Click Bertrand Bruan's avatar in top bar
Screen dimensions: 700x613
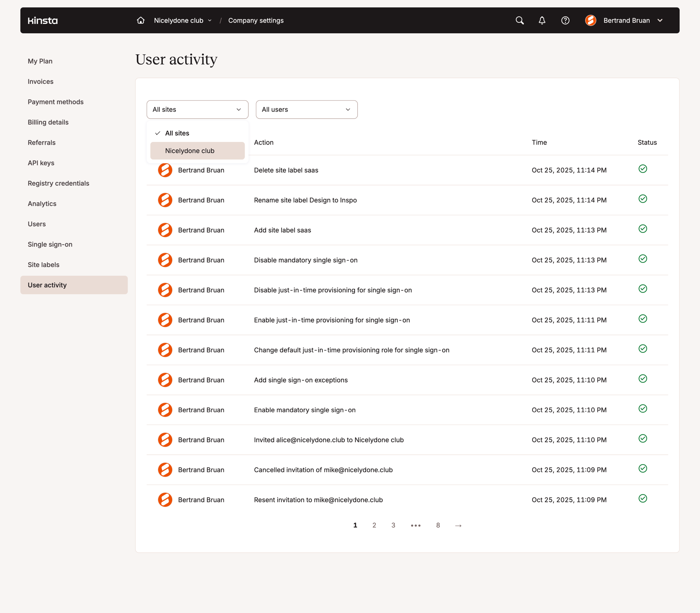(590, 20)
